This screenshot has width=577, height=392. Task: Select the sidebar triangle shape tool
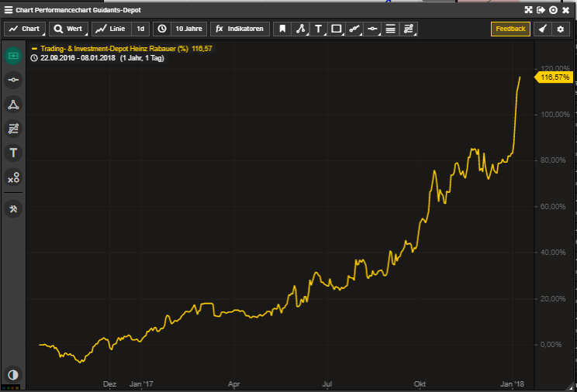tap(13, 105)
